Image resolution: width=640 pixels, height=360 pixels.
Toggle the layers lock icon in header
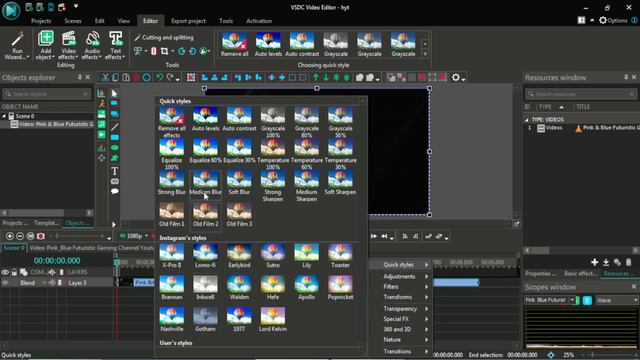pyautogui.click(x=14, y=272)
